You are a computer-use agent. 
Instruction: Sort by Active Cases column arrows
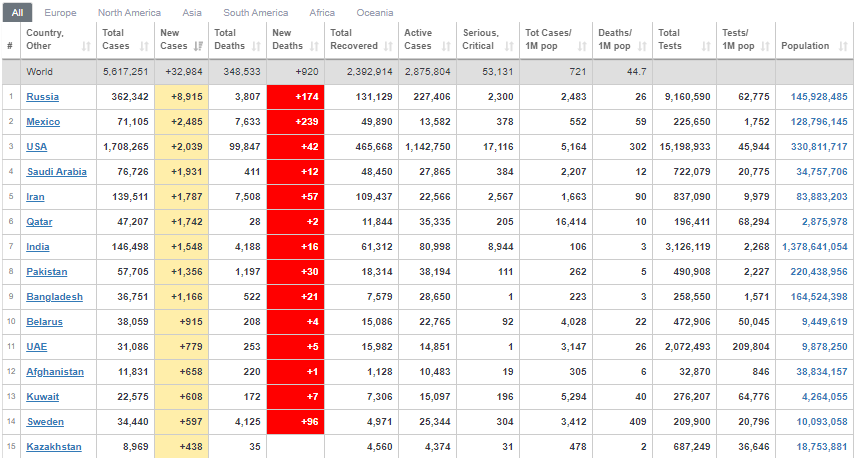[446, 46]
